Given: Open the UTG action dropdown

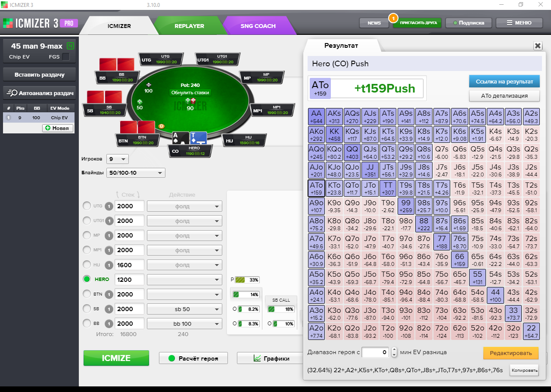Looking at the screenshot, I should (184, 207).
